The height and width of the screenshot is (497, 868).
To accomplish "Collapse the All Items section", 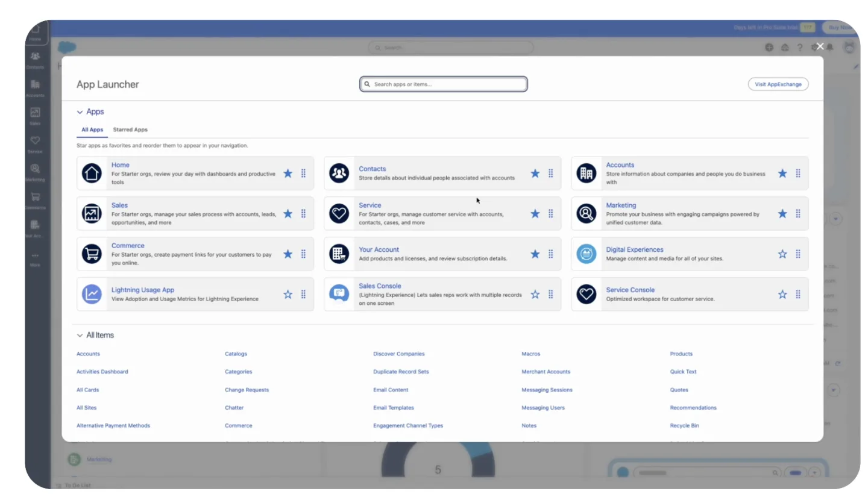I will coord(80,336).
